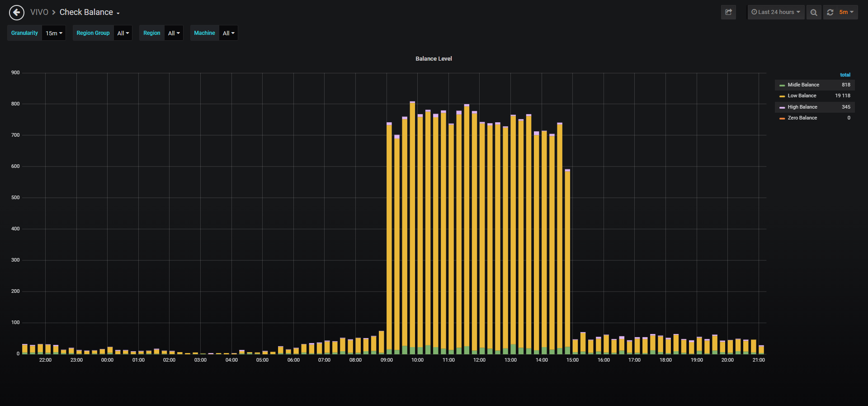Click the refresh dashboard icon
Screen dimensions: 868x406
830,12
